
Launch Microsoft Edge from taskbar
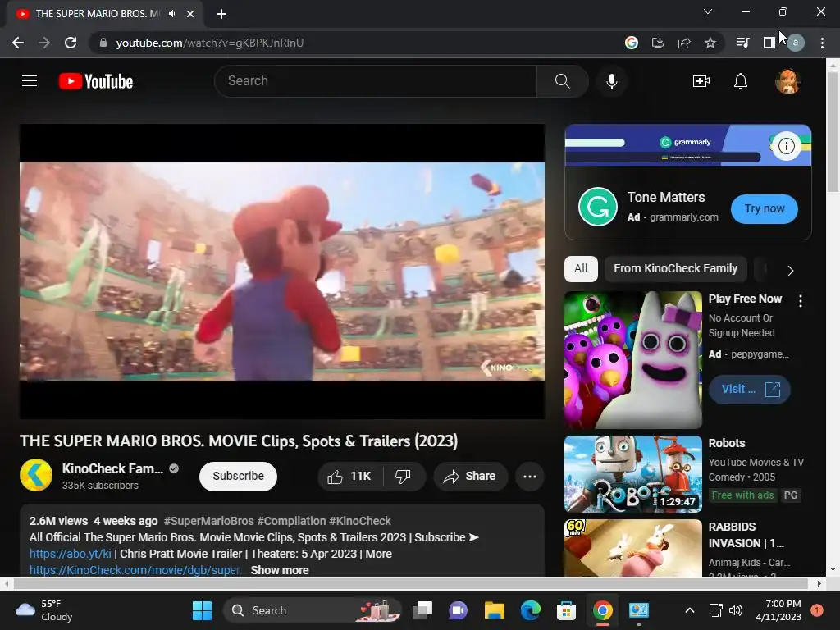[x=531, y=610]
